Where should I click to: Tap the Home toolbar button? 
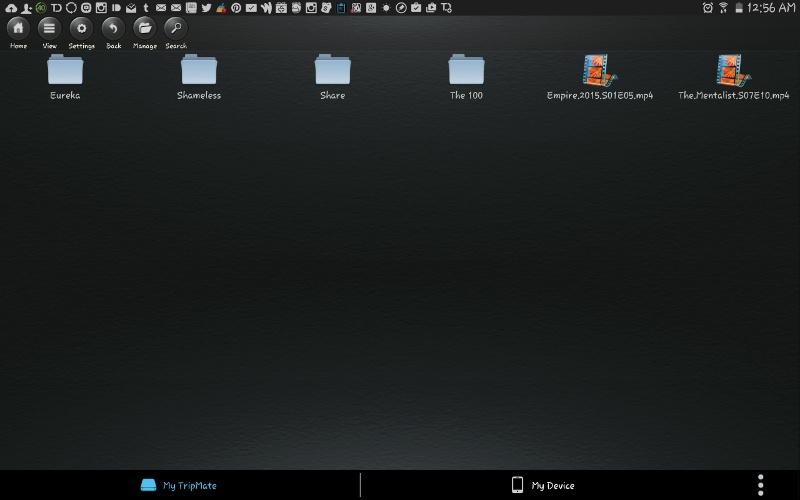pyautogui.click(x=18, y=33)
